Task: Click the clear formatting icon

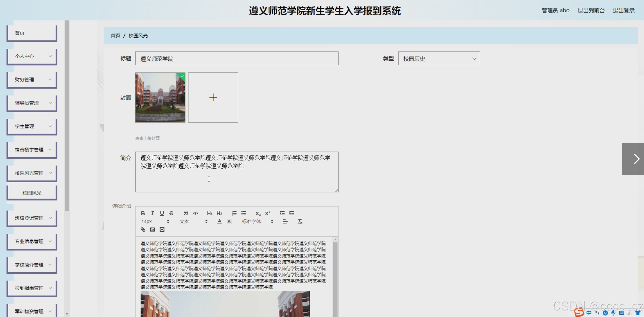Action: pyautogui.click(x=300, y=221)
